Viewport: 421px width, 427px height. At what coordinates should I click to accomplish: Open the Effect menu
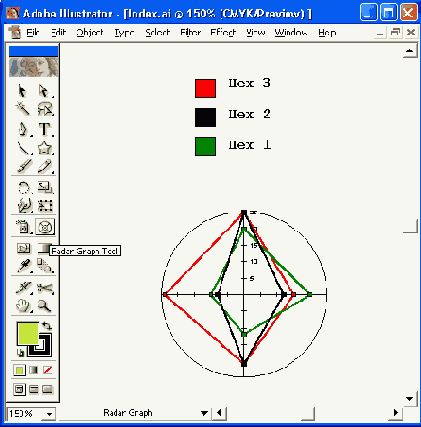[223, 32]
